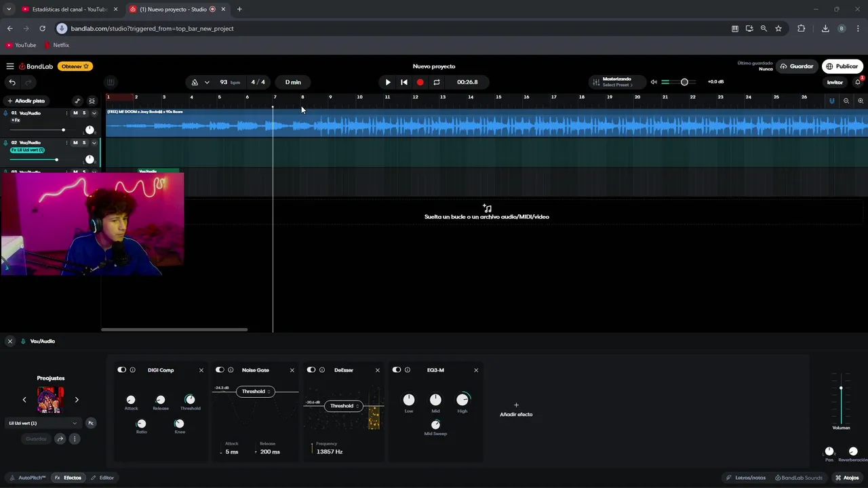Image resolution: width=868 pixels, height=488 pixels.
Task: Go to previous preset arrow
Action: pos(24,400)
